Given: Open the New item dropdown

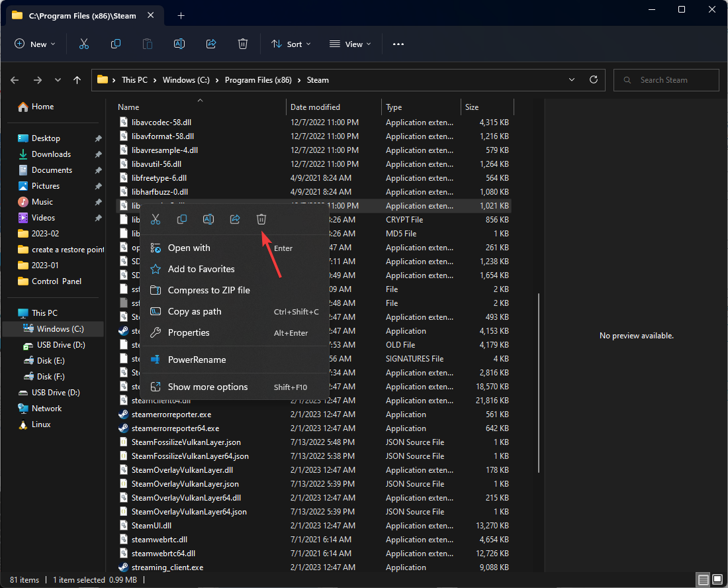Looking at the screenshot, I should [x=35, y=44].
